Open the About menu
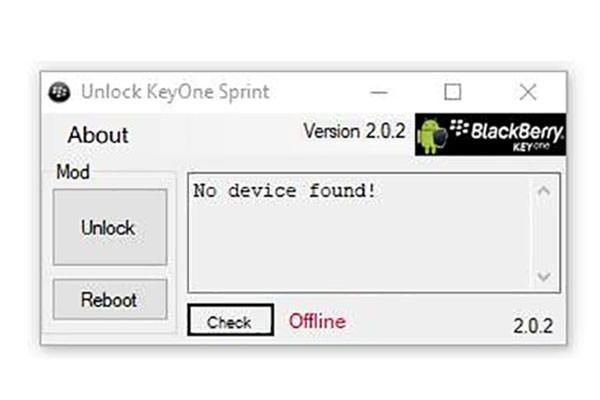600x400 pixels. point(98,135)
